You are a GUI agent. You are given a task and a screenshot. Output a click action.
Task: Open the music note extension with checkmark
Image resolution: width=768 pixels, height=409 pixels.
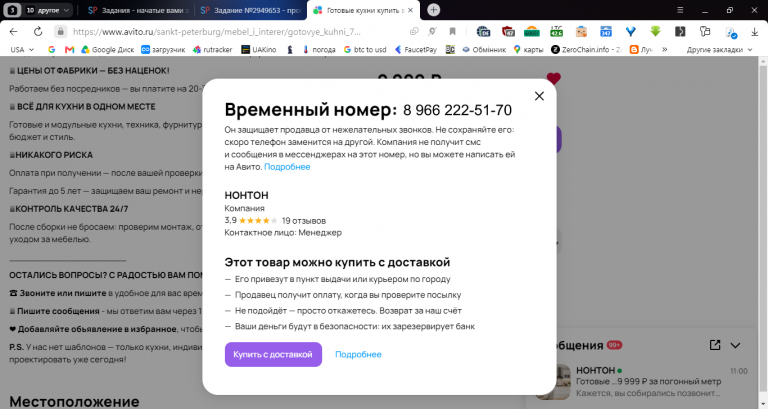pos(731,33)
